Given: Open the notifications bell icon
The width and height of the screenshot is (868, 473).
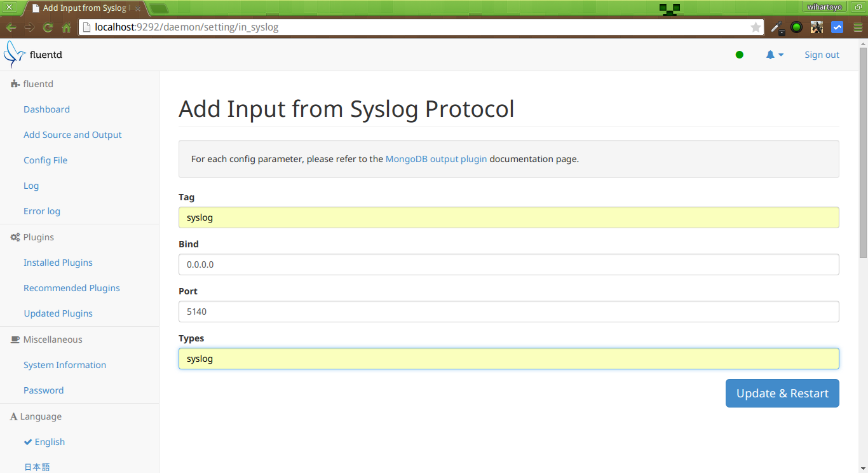Looking at the screenshot, I should click(x=771, y=55).
